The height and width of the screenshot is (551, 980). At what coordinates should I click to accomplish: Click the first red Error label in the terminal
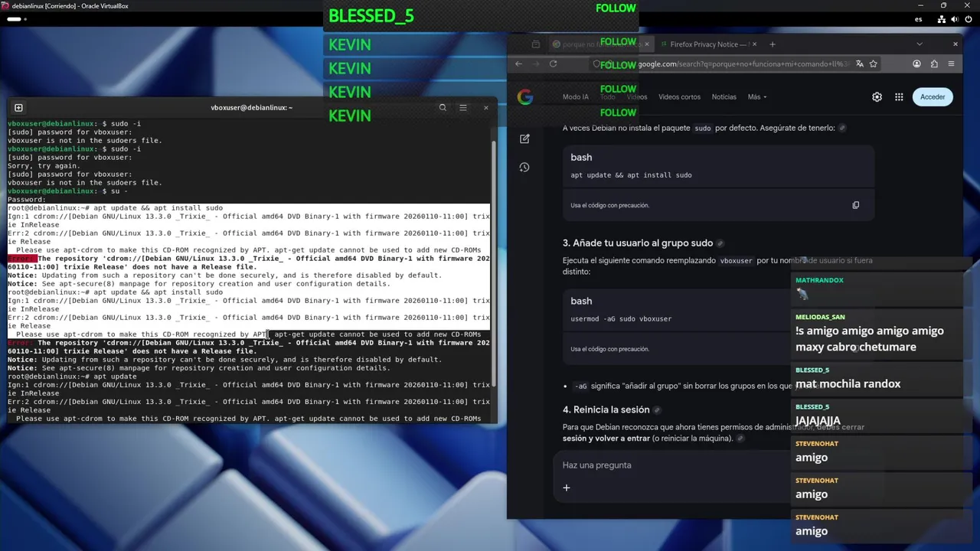pyautogui.click(x=21, y=259)
